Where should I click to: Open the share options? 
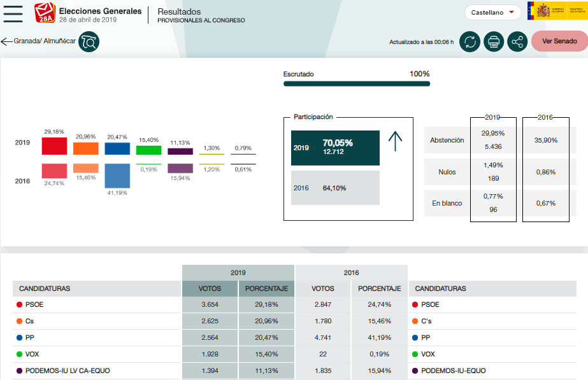(517, 42)
